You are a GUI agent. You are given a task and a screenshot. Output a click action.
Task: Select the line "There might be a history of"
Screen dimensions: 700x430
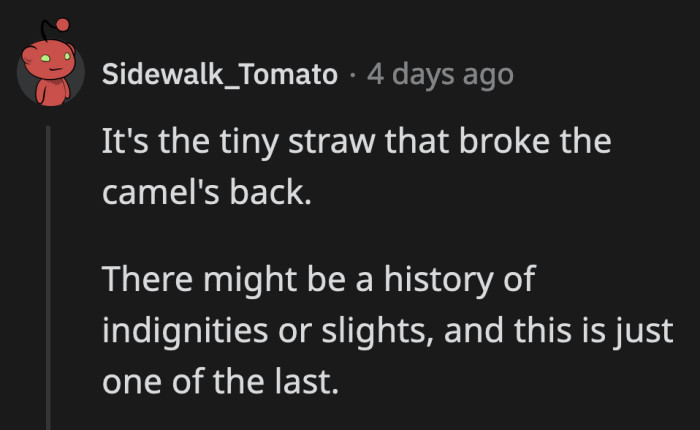[x=318, y=280]
